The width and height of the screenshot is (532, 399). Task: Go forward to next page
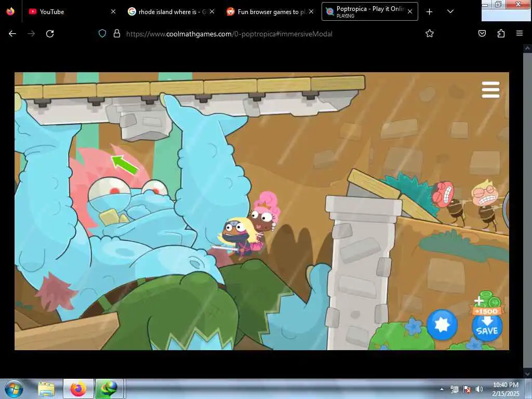(31, 34)
